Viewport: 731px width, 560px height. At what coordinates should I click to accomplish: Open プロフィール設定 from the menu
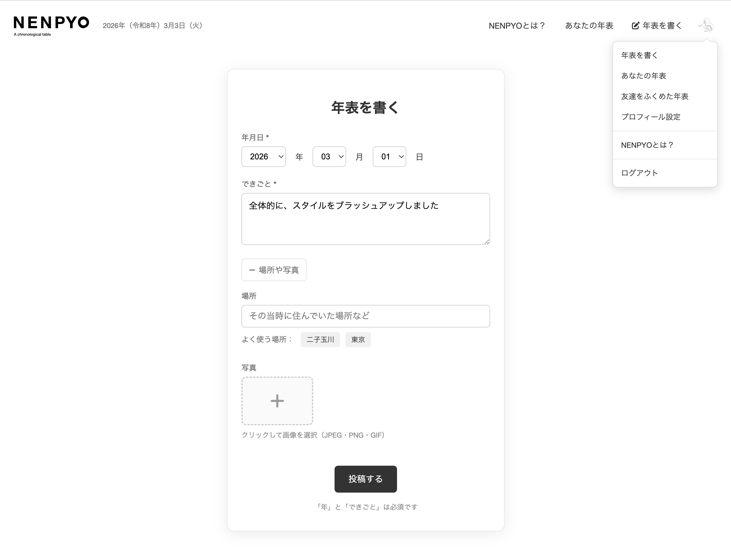click(650, 117)
